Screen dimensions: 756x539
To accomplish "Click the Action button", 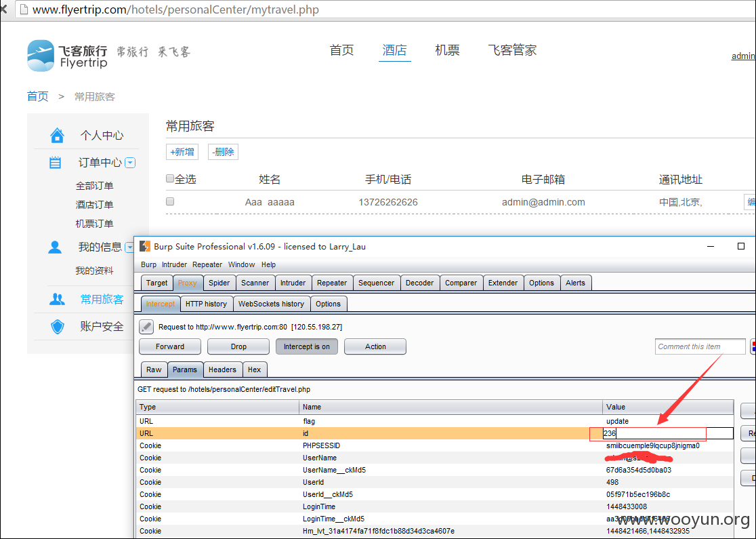I will pos(375,346).
